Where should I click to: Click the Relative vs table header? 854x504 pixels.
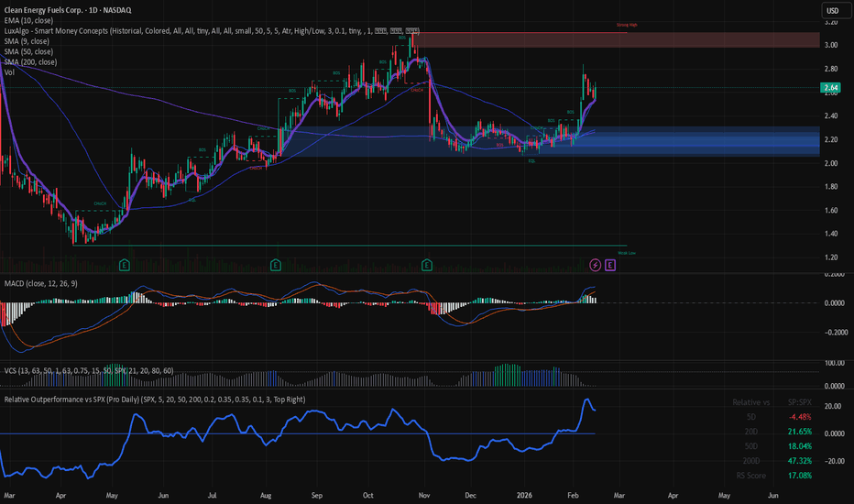pyautogui.click(x=751, y=402)
